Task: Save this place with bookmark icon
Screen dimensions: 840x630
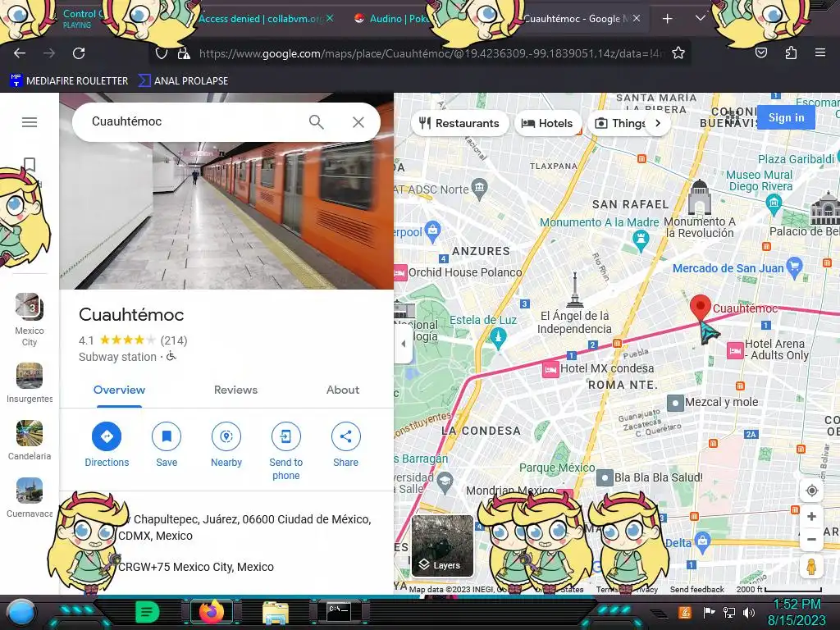Action: tap(167, 445)
